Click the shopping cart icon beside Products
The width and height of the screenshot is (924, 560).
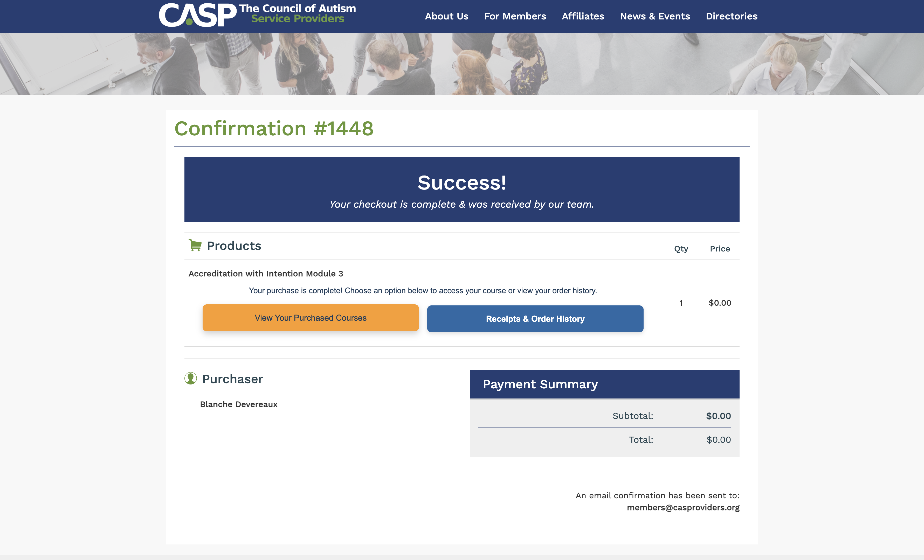click(x=195, y=245)
